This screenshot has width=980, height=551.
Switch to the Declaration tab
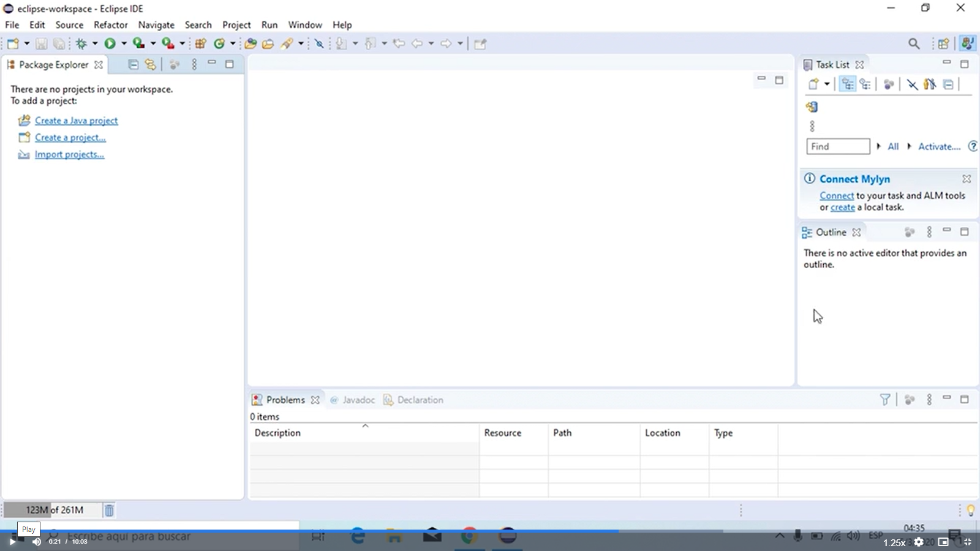[413, 400]
